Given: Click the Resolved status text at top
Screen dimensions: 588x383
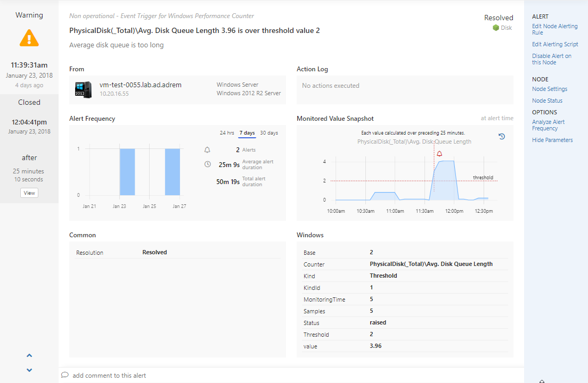Looking at the screenshot, I should coord(499,18).
